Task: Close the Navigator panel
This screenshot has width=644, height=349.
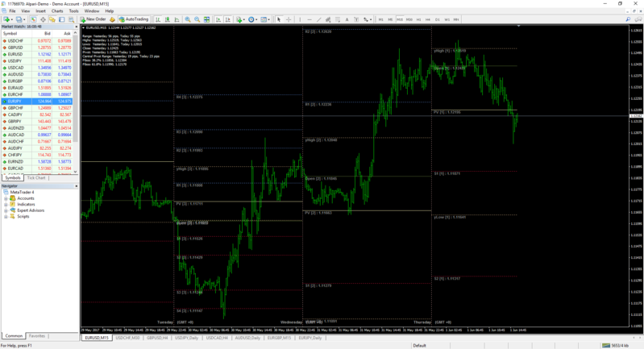Action: [76, 186]
